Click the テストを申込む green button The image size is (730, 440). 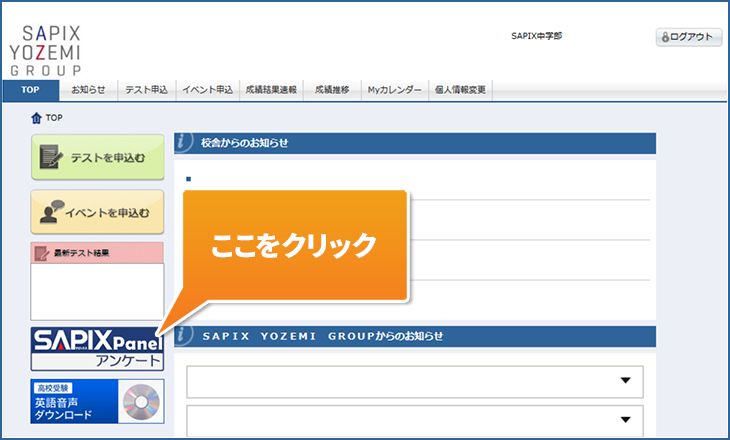tap(98, 157)
